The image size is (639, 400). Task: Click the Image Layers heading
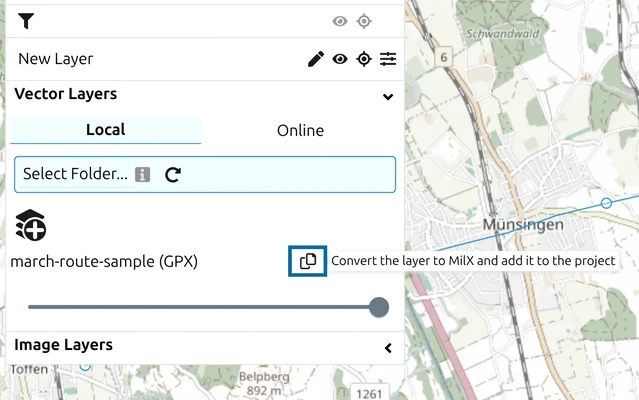coord(64,345)
